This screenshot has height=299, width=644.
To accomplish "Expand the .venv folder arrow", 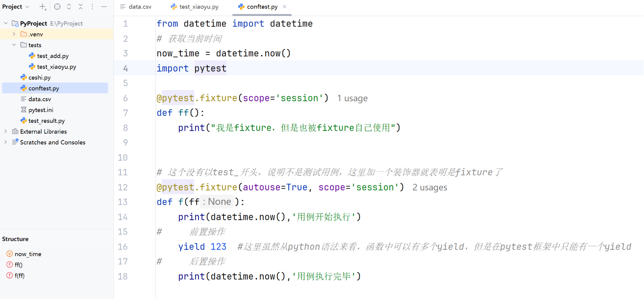I will (x=14, y=34).
